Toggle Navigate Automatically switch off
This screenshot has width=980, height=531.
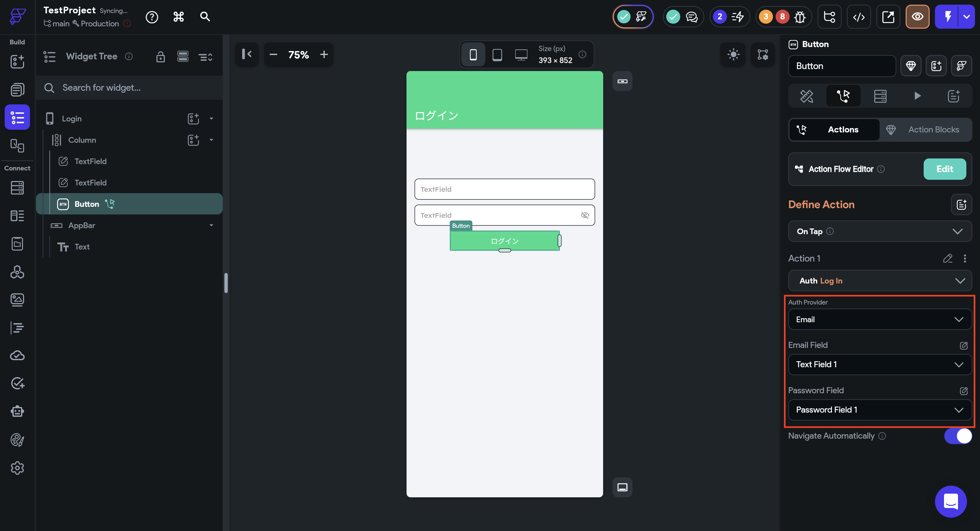pos(958,436)
